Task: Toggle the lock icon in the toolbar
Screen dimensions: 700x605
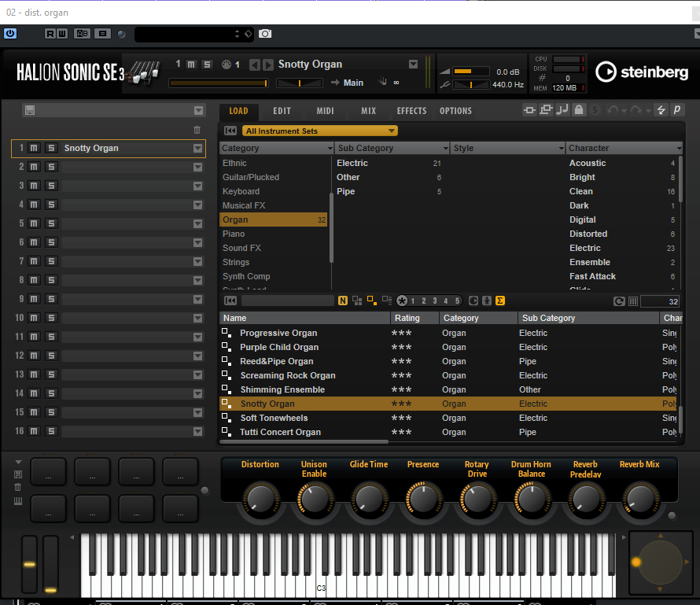Action: 579,110
